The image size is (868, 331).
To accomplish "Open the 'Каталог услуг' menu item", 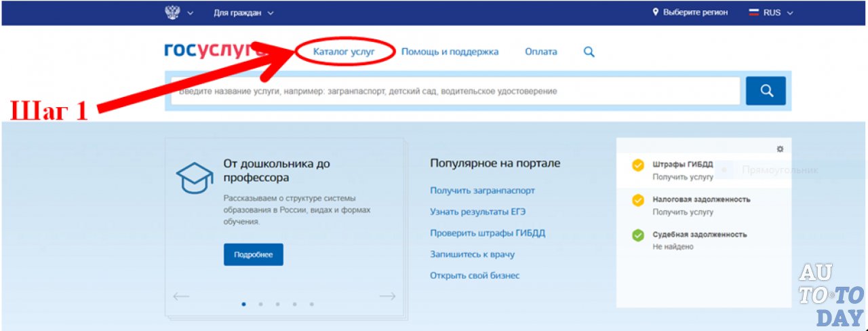I will coord(344,52).
